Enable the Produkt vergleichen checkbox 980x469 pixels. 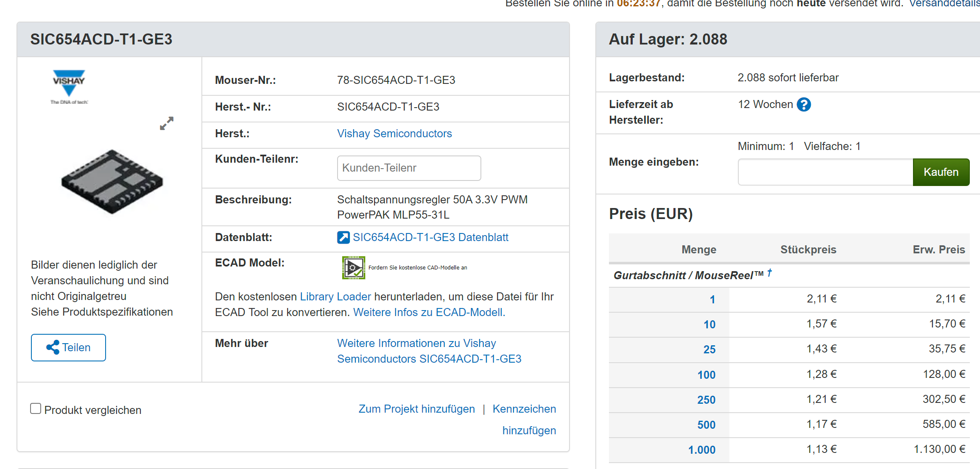[36, 409]
